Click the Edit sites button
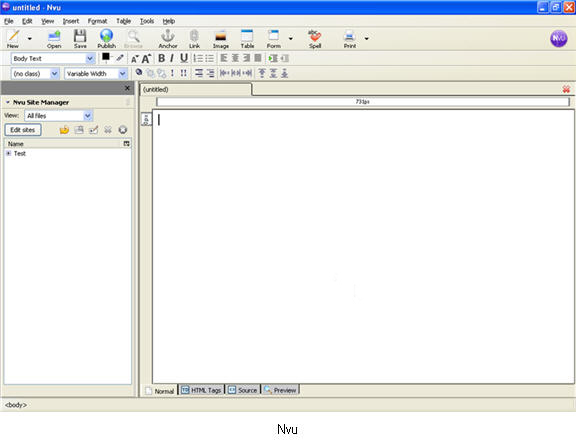 pos(23,130)
